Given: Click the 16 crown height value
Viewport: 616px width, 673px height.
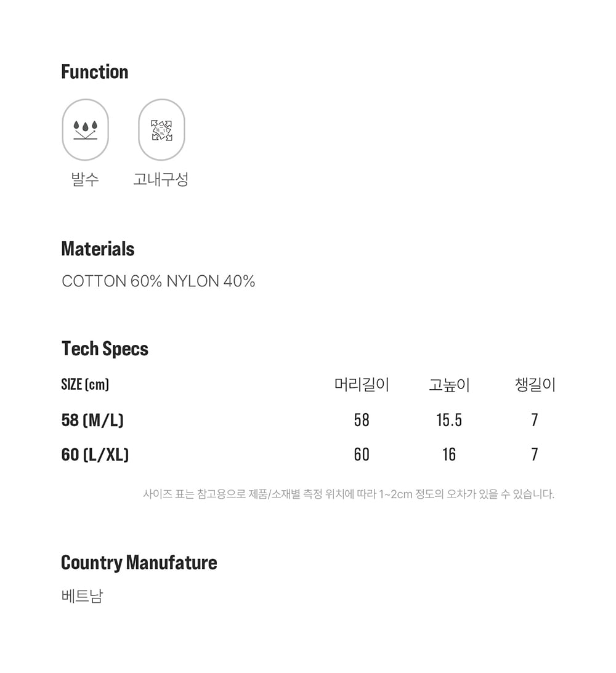Looking at the screenshot, I should [x=449, y=455].
